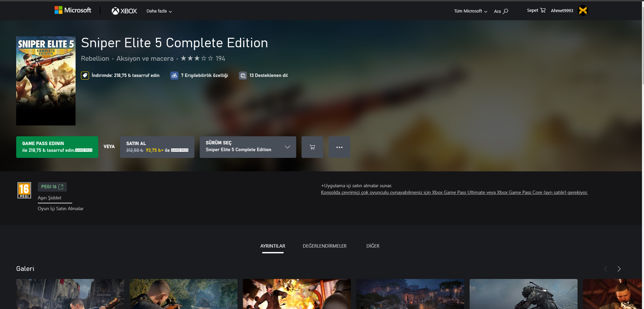Expand the Daha fazla menu

[159, 11]
